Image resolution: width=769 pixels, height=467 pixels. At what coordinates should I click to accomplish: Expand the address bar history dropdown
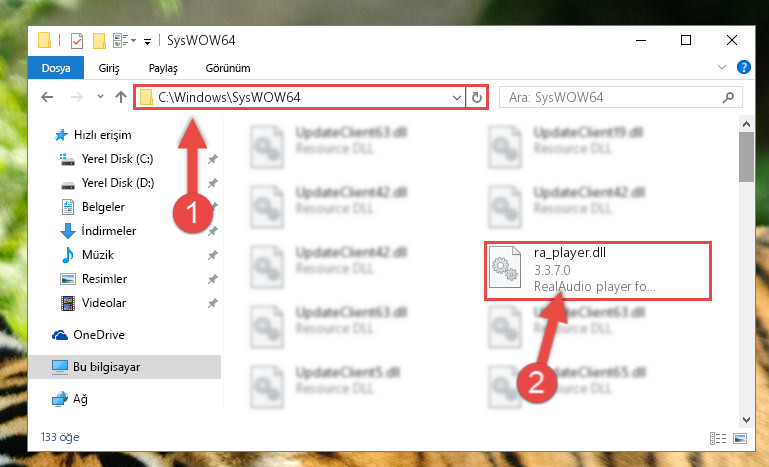click(457, 97)
